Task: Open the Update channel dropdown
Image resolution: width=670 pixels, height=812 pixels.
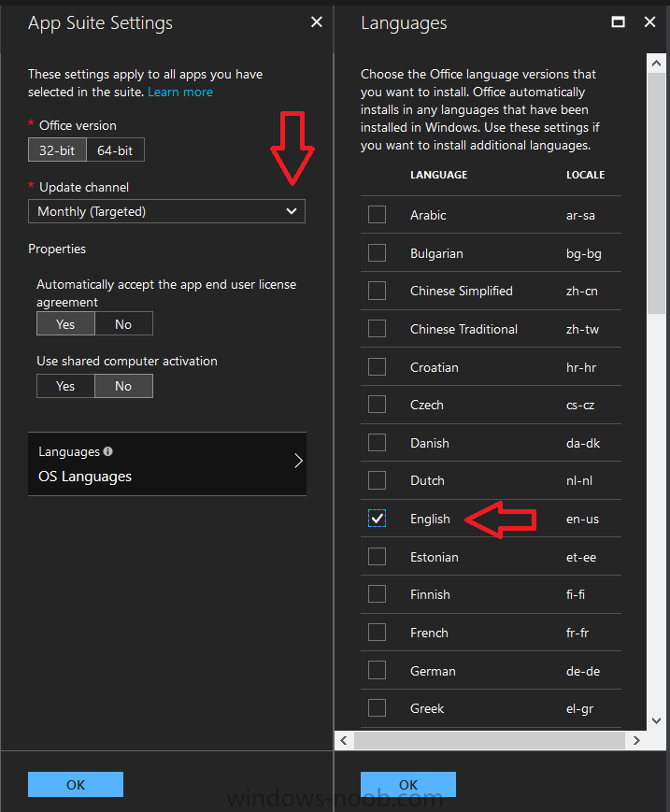Action: point(166,211)
